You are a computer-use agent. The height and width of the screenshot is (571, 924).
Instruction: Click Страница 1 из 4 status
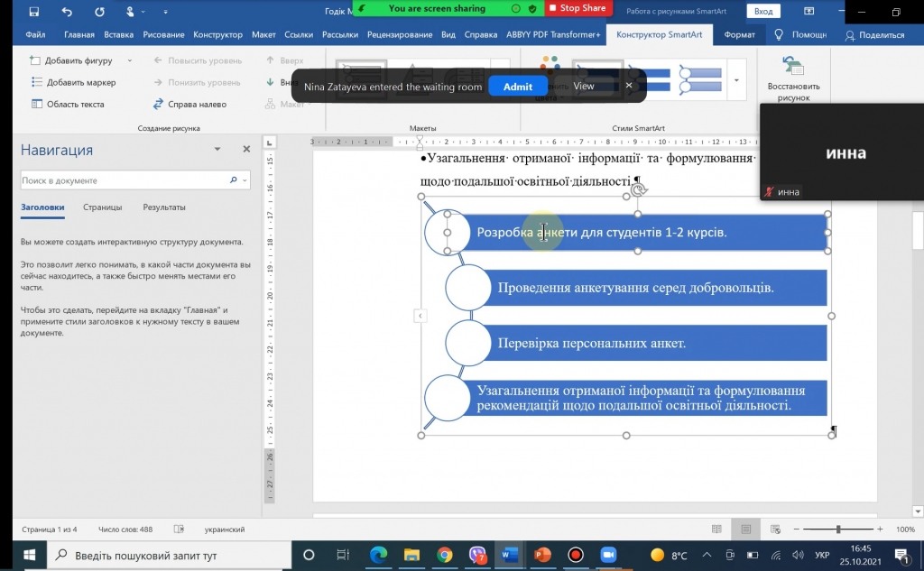(50, 530)
